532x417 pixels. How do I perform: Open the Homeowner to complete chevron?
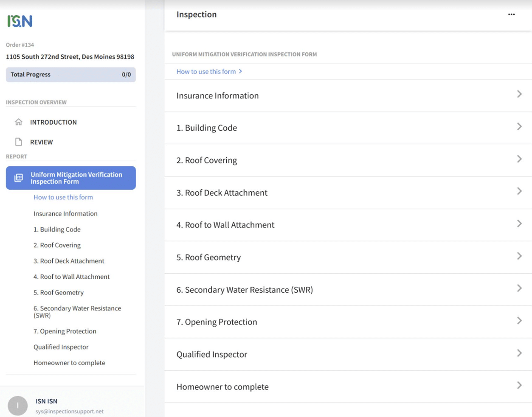click(519, 386)
